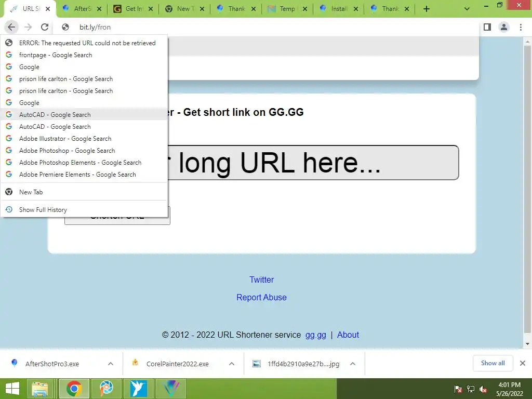
Task: Click the muted volume tray icon
Action: 483,389
